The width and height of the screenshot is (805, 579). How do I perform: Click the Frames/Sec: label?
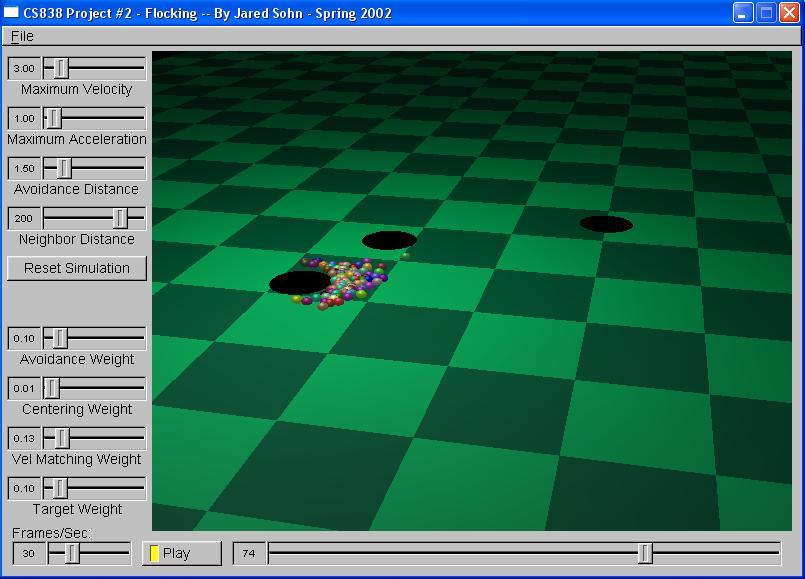pos(51,533)
